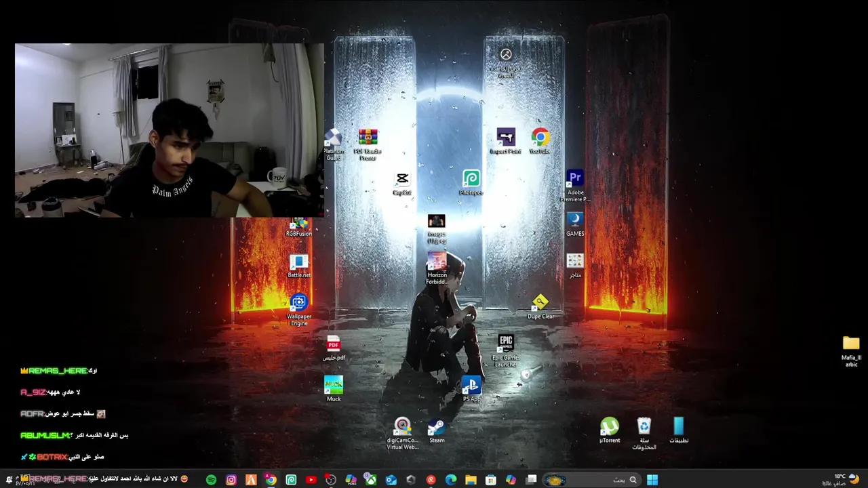Image resolution: width=868 pixels, height=488 pixels.
Task: Click the BOTRIX chat message
Action: (62, 457)
